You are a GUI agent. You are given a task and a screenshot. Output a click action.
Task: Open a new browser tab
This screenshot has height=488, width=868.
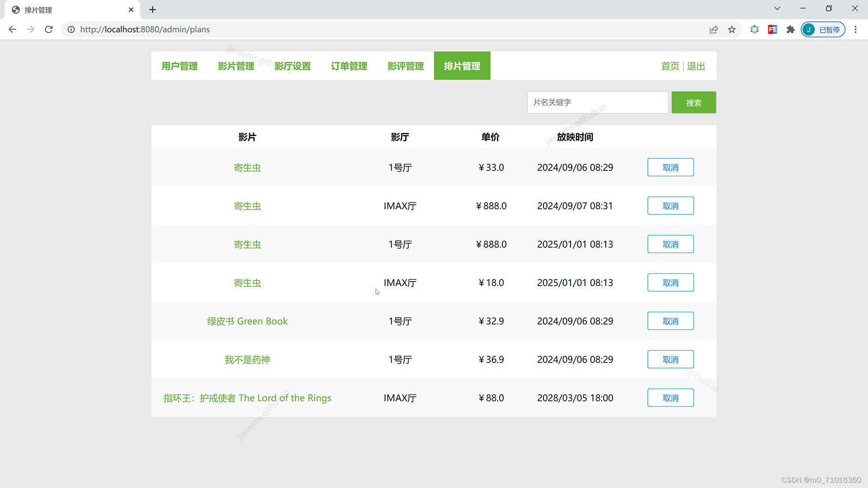(x=153, y=9)
